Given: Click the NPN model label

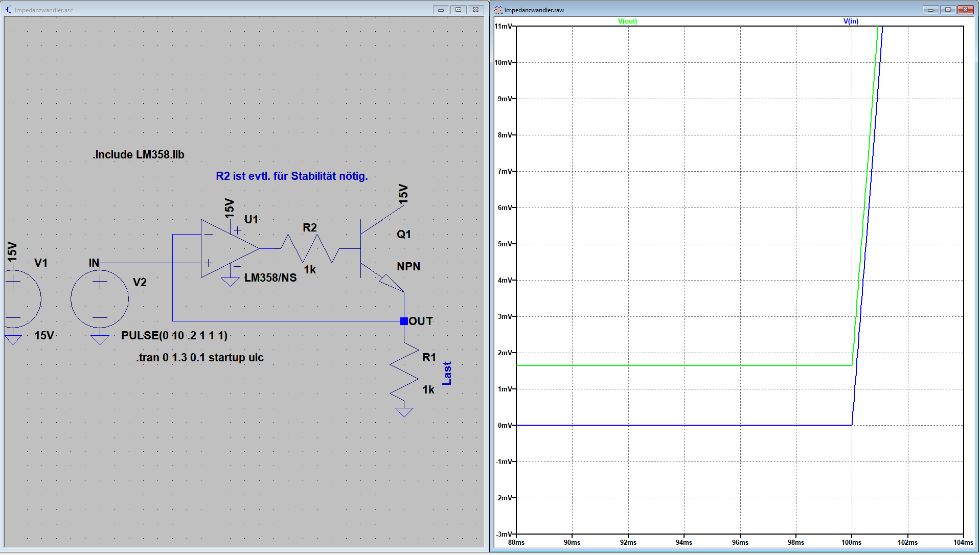Looking at the screenshot, I should (x=408, y=267).
